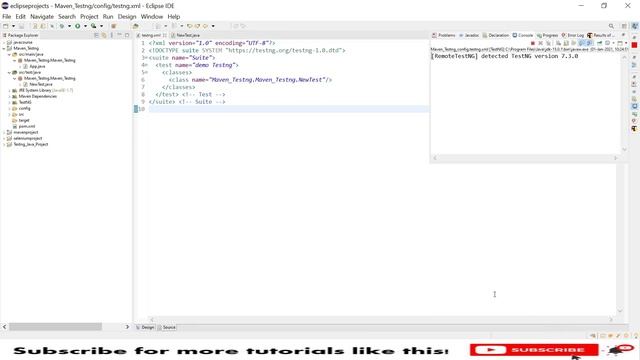Click the search magnifier icon in main toolbar
The image size is (640, 360).
(611, 26)
